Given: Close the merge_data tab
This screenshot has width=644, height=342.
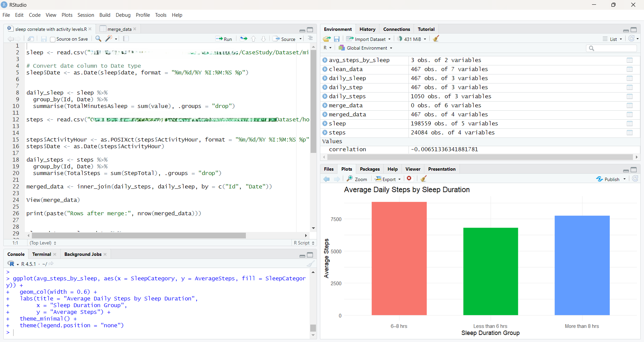Looking at the screenshot, I should click(135, 29).
